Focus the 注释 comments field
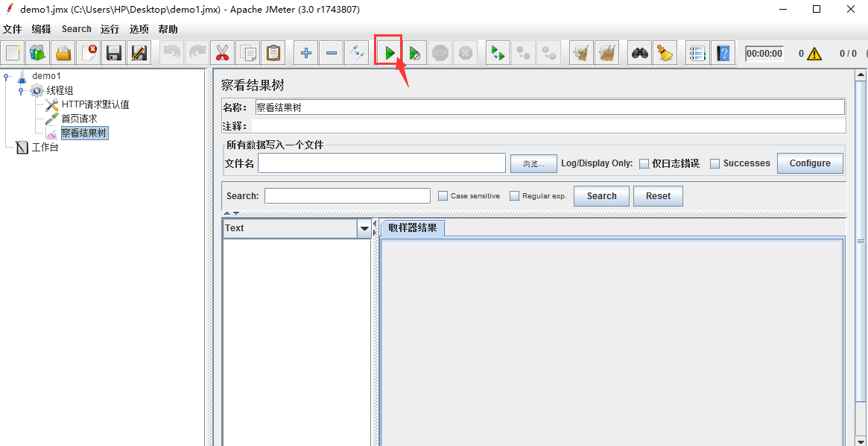The height and width of the screenshot is (446, 868). (548, 126)
